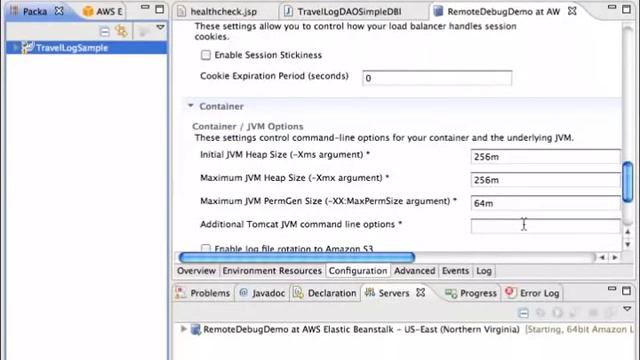
Task: Minimize the Package Explorer panel
Action: point(145,7)
